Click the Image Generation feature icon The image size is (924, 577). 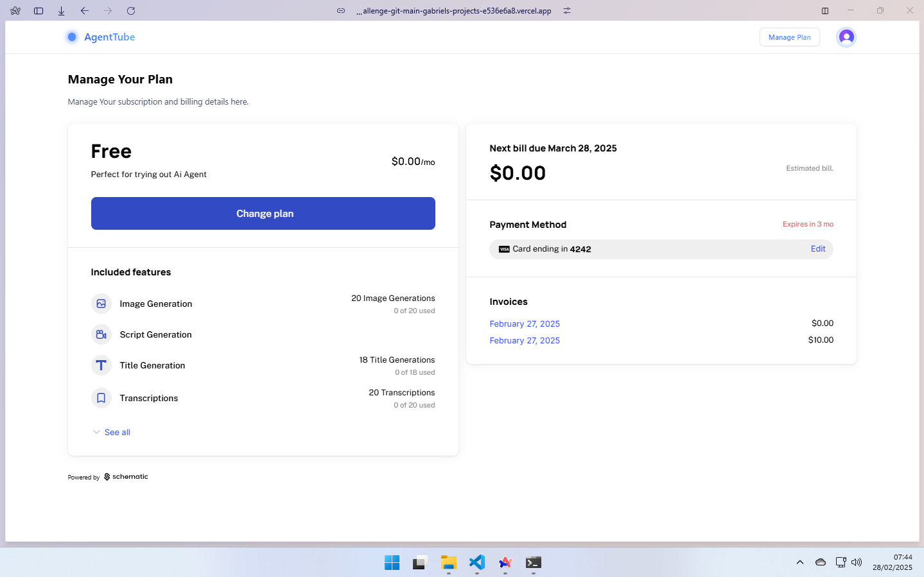tap(101, 303)
